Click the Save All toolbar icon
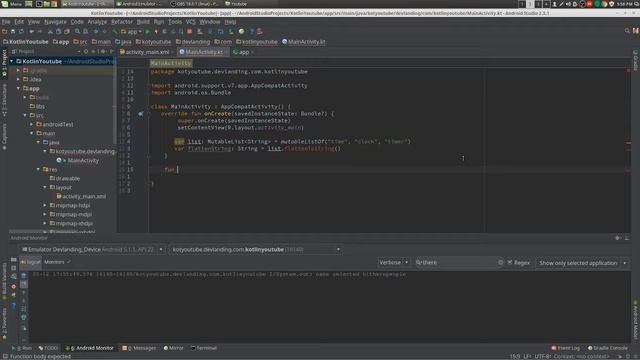 pyautogui.click(x=13, y=31)
